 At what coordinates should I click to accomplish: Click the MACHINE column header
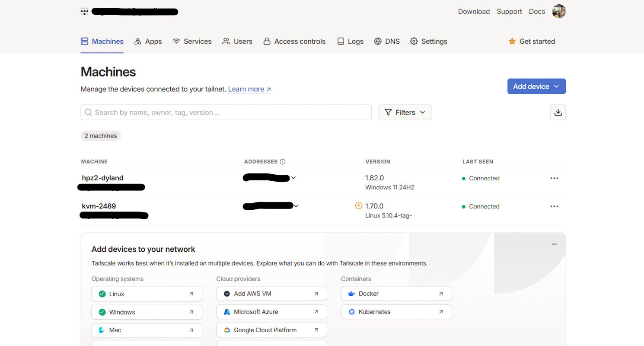(94, 162)
